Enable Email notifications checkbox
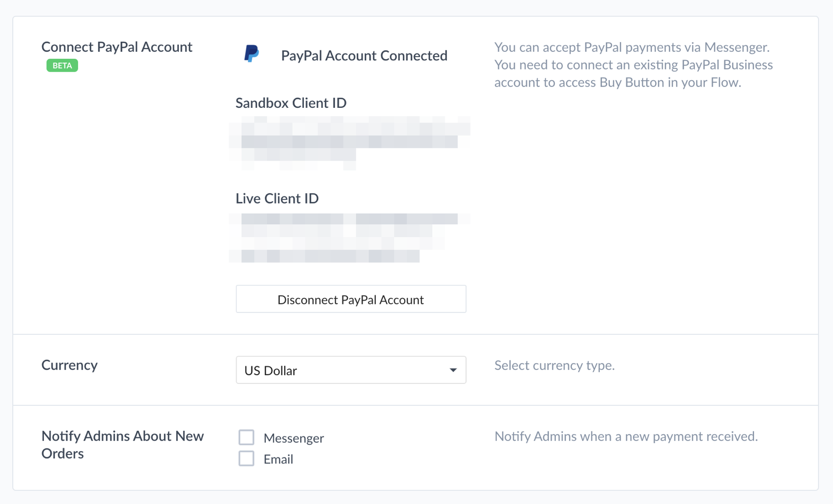This screenshot has width=833, height=504. pos(246,459)
